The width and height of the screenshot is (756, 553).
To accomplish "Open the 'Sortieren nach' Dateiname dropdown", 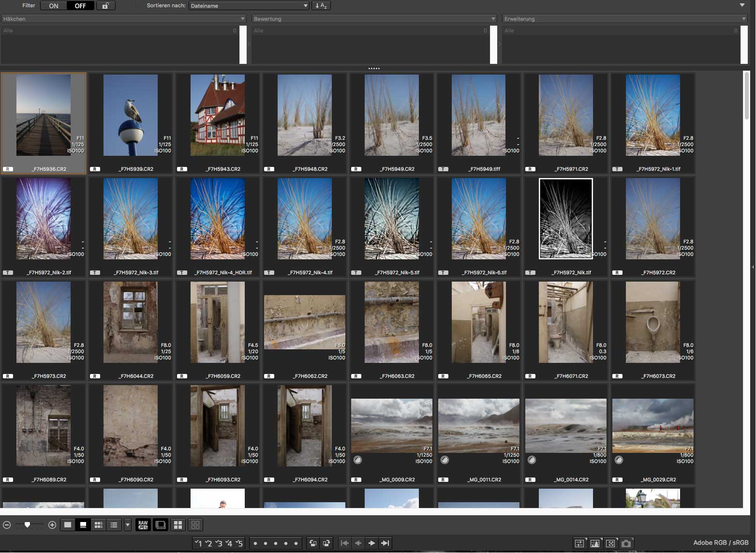I will (x=249, y=6).
